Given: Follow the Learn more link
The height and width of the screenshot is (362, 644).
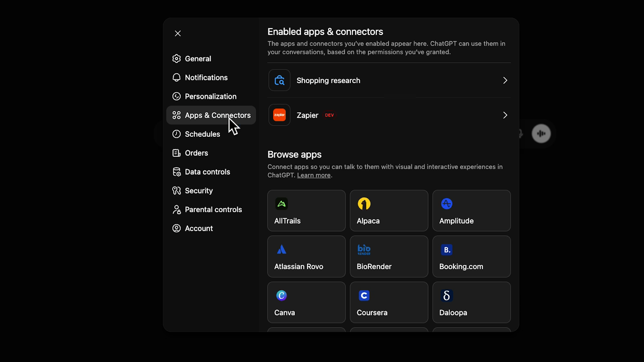Looking at the screenshot, I should coord(314,175).
